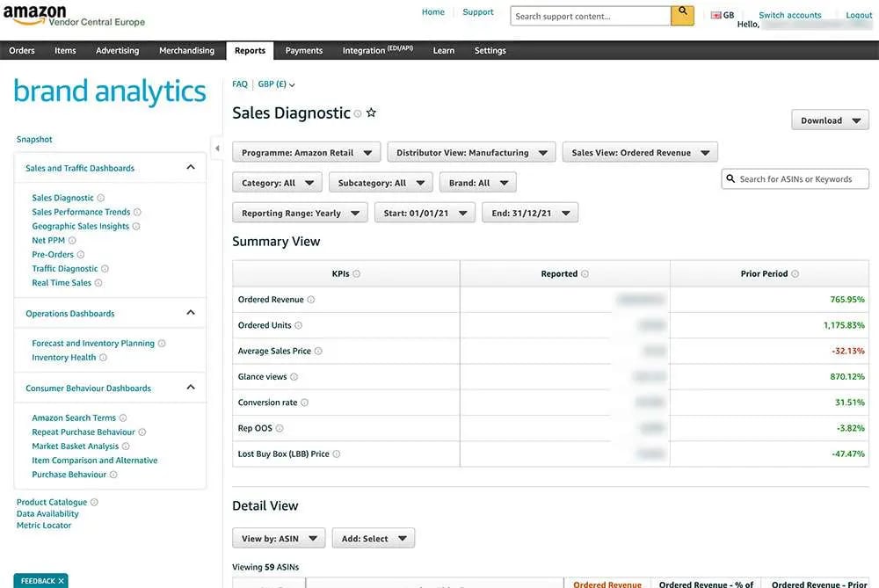Image resolution: width=879 pixels, height=588 pixels.
Task: Change currency via GBP (£) dropdown
Action: [x=276, y=84]
